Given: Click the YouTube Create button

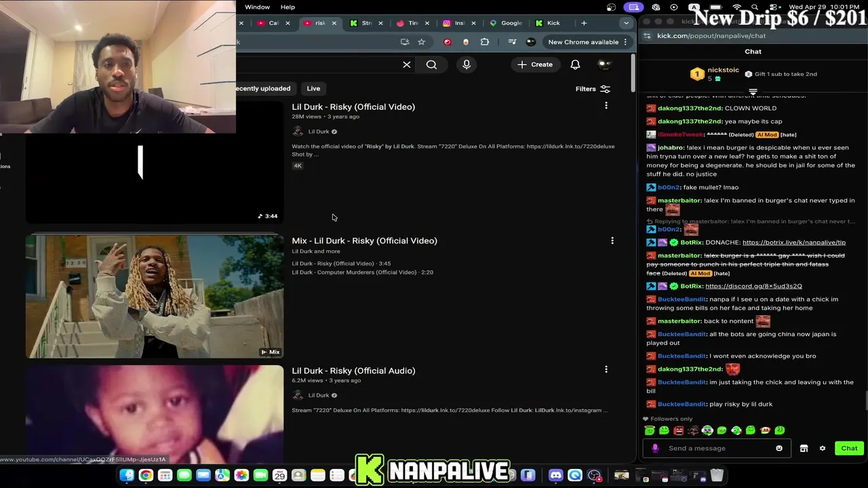Looking at the screenshot, I should point(535,64).
